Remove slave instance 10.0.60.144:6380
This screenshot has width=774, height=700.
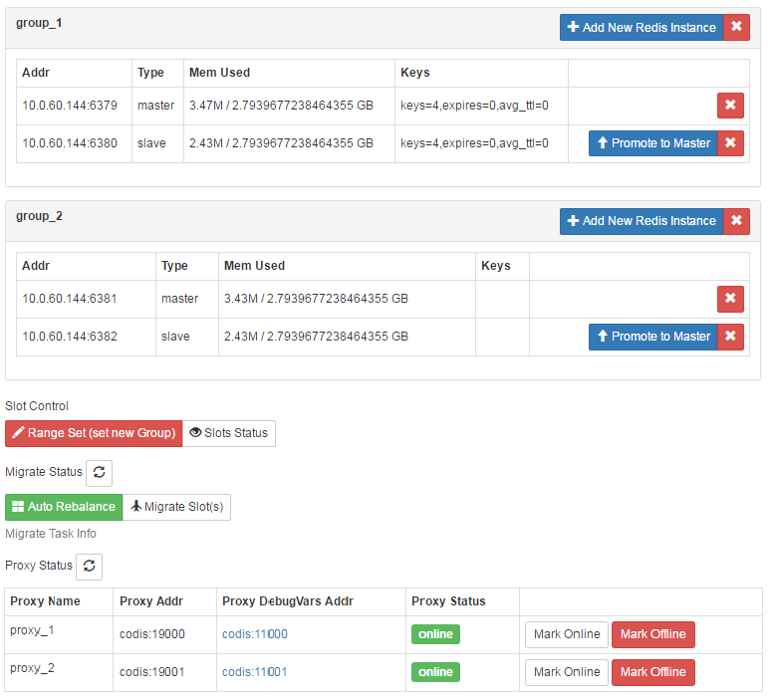click(730, 143)
